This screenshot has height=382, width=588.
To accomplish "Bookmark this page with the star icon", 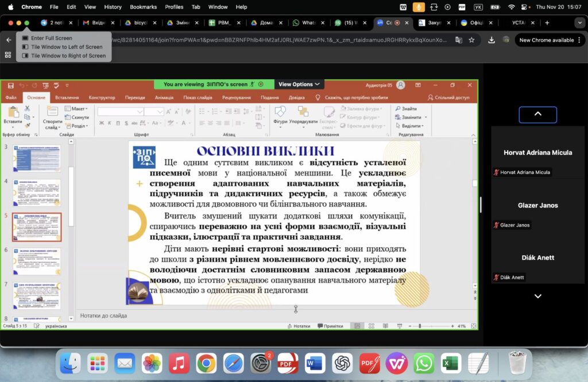I will (x=471, y=40).
